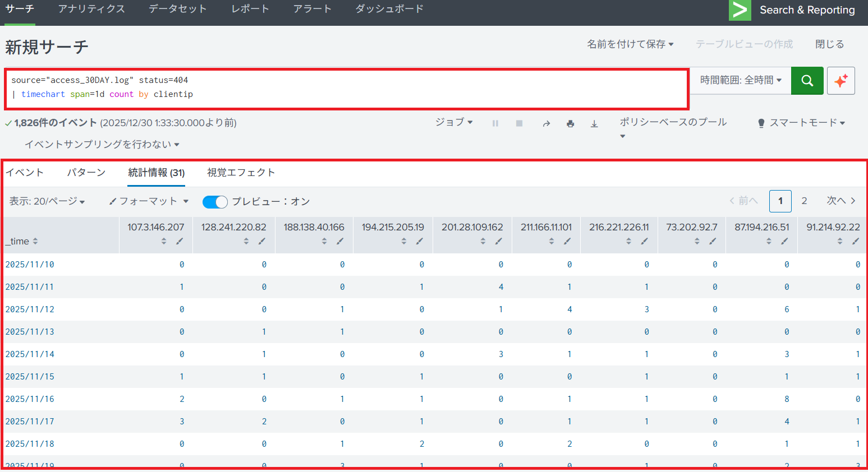Open the Dashboards menu in the navigation bar
This screenshot has width=868, height=472.
click(389, 10)
